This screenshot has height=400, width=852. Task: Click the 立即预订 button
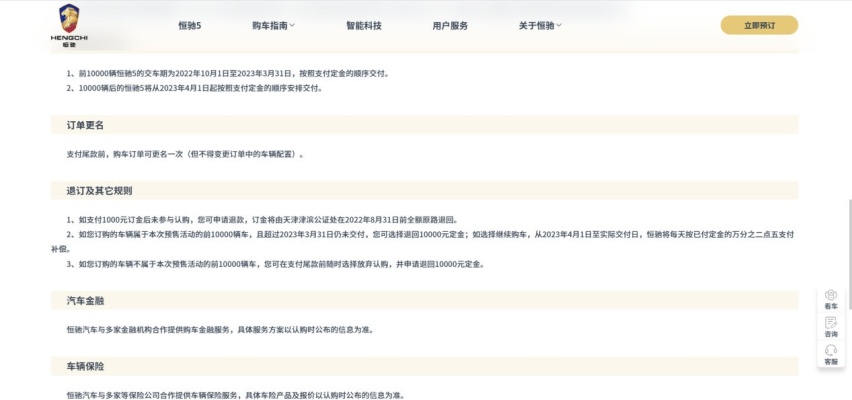click(759, 25)
